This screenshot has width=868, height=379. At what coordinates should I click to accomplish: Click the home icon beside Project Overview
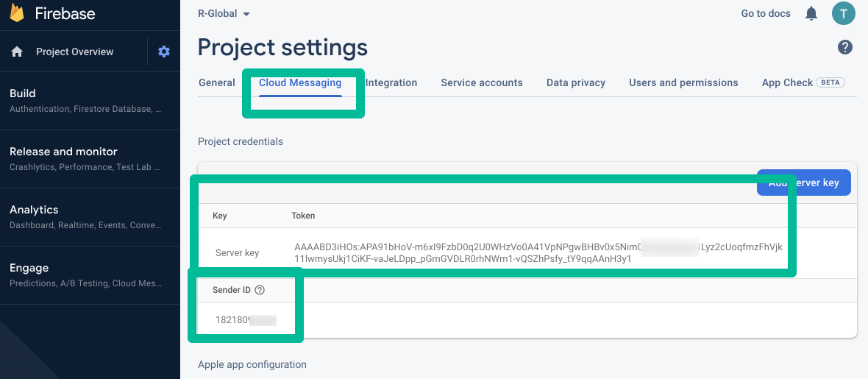(17, 52)
